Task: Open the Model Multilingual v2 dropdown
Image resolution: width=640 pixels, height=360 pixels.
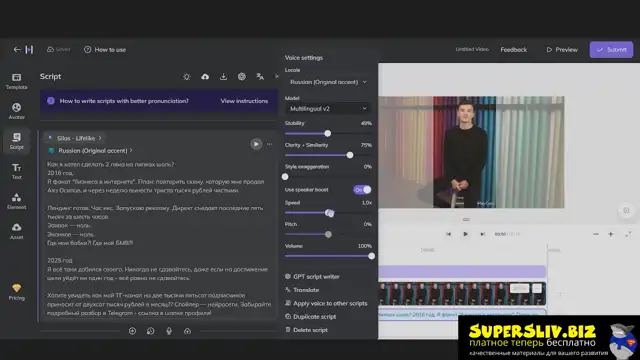Action: (x=328, y=109)
